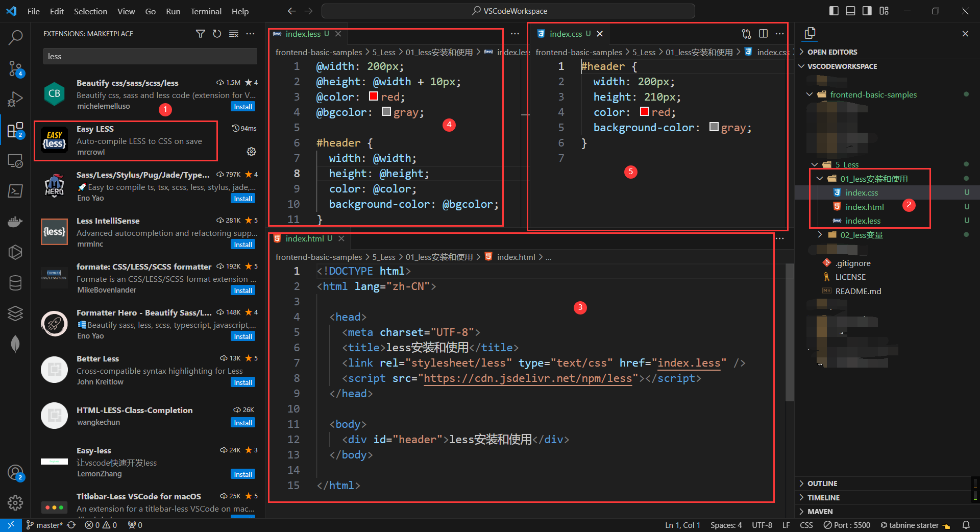Toggle the primary side bar layout button
The image size is (980, 532).
point(834,11)
